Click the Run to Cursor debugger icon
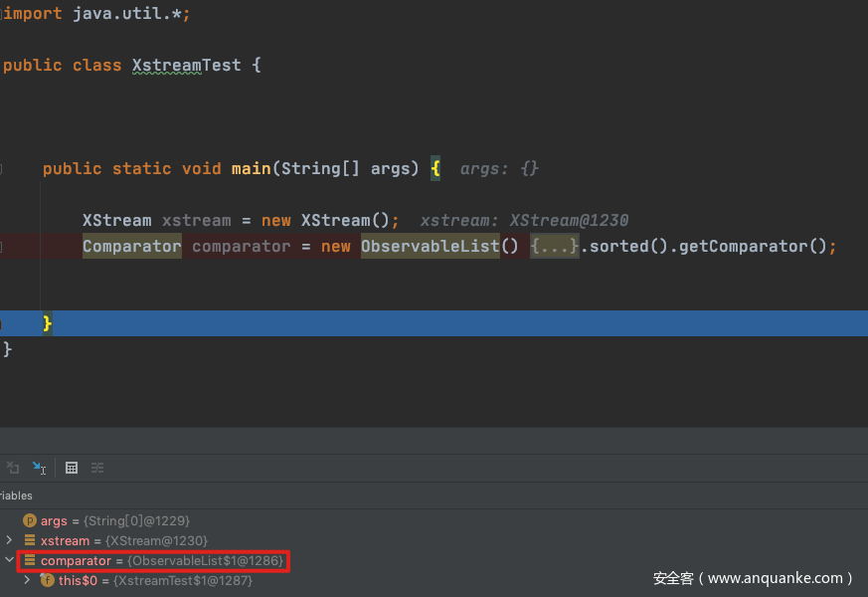Viewport: 868px width, 597px height. click(39, 468)
